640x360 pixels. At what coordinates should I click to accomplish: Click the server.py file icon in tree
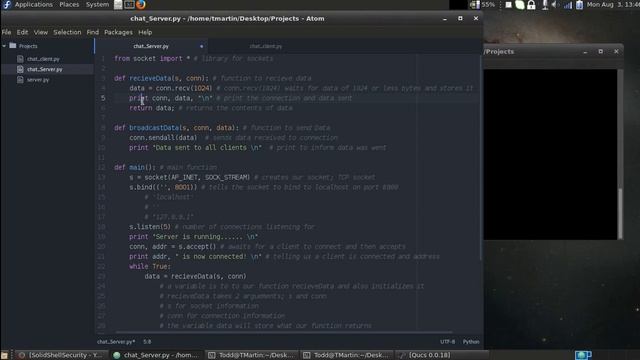tap(20, 80)
